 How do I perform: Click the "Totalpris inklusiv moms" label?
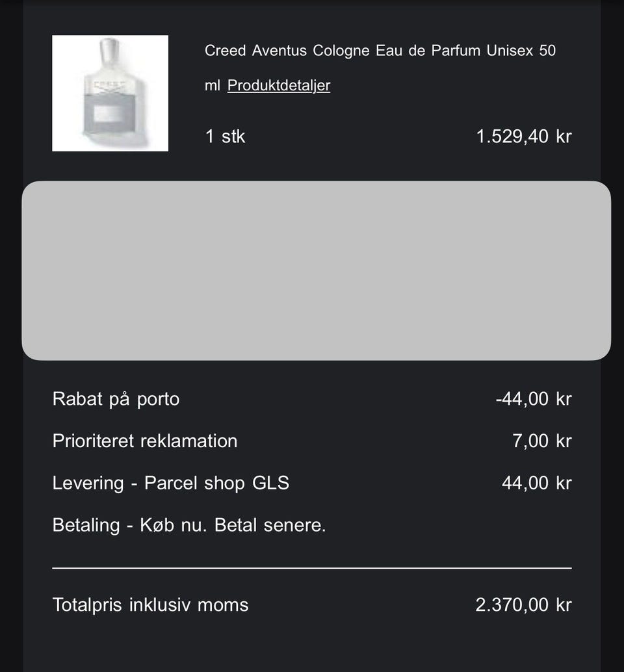150,605
